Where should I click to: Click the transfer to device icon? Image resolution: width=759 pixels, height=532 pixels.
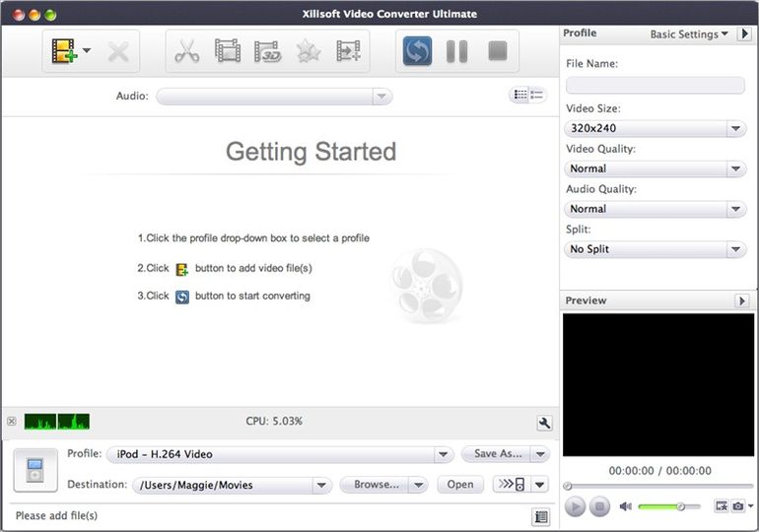coord(512,484)
